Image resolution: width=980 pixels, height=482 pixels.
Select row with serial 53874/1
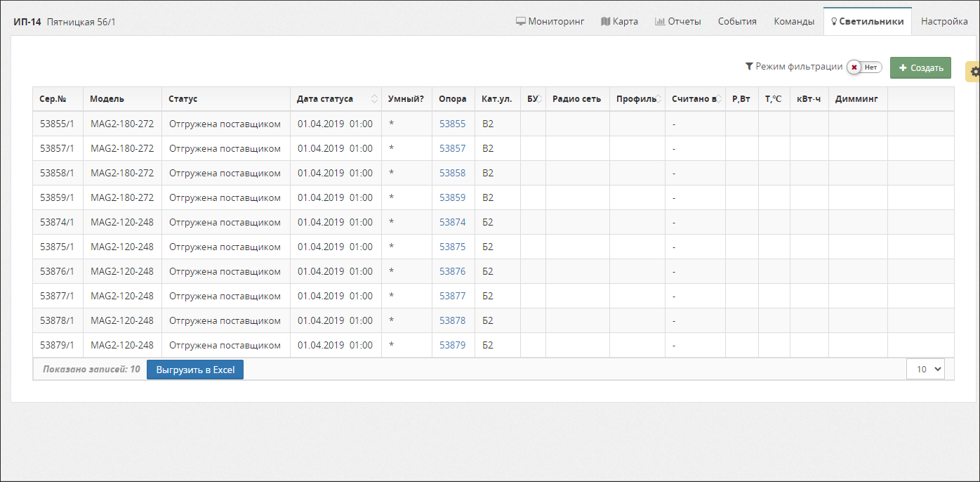click(x=57, y=222)
